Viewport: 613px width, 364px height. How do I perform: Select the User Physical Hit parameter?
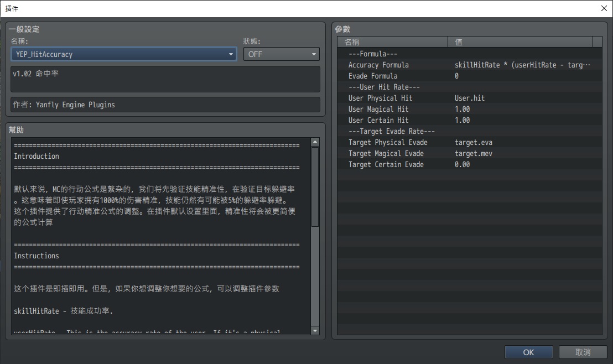click(470, 98)
